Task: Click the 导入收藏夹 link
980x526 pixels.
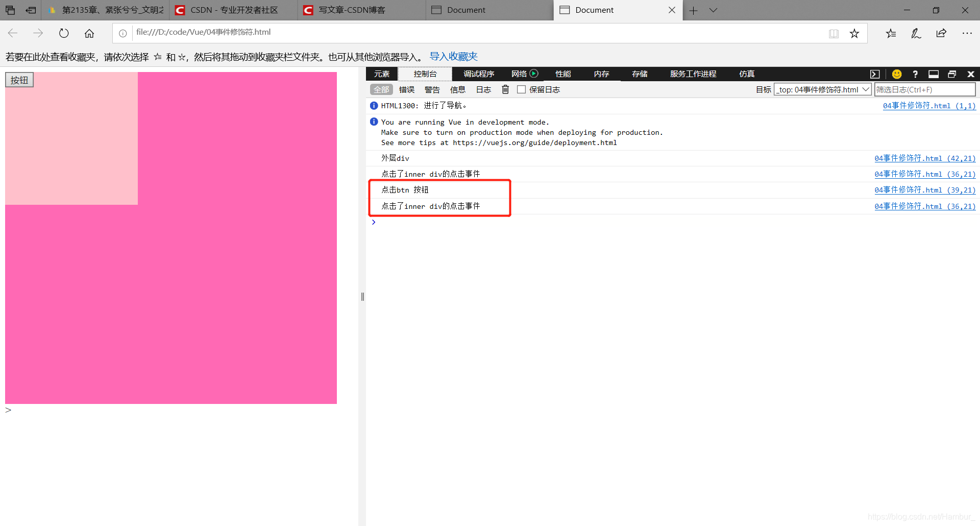Action: (x=453, y=56)
